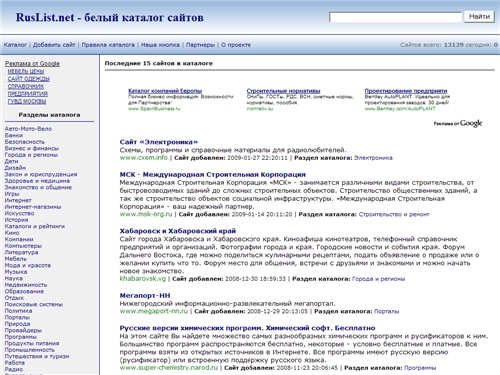The width and height of the screenshot is (500, 375).
Task: Visit the www.cxem.info URL
Action: (144, 158)
